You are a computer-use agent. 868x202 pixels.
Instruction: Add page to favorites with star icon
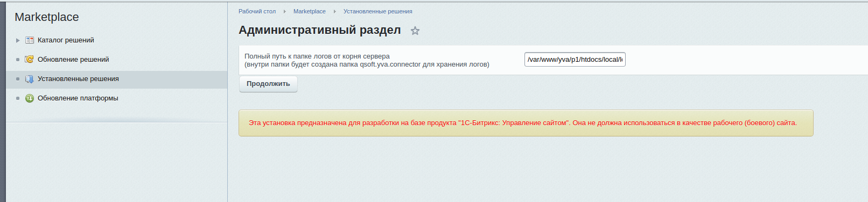[415, 31]
